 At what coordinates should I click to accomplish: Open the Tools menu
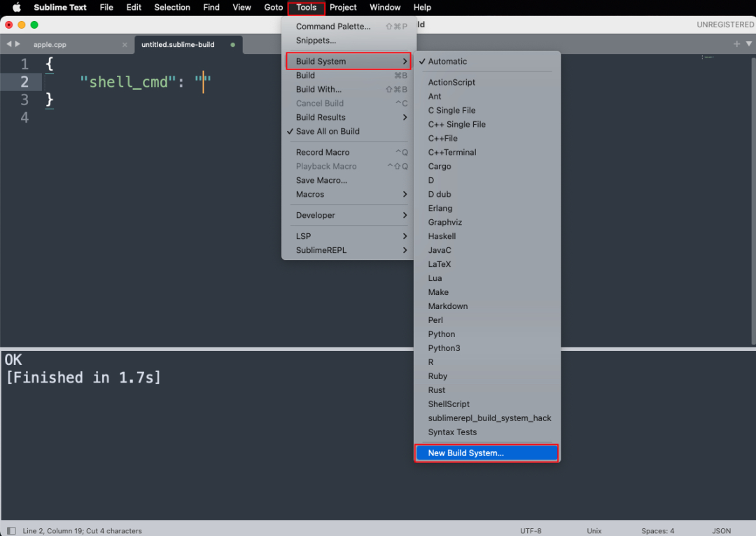tap(306, 7)
